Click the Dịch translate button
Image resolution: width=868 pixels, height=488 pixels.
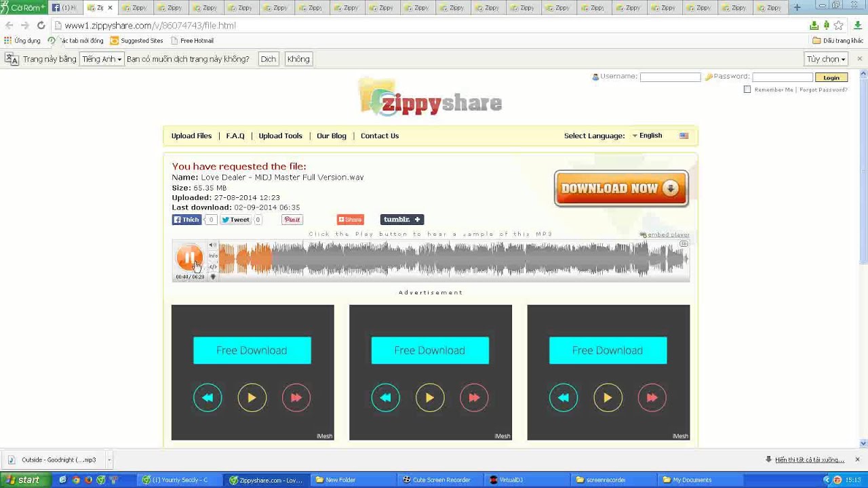click(x=269, y=59)
